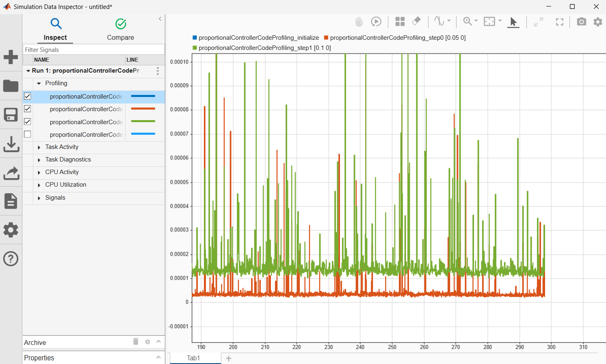Image resolution: width=606 pixels, height=364 pixels.
Task: Click the replay play-circle icon
Action: [377, 22]
